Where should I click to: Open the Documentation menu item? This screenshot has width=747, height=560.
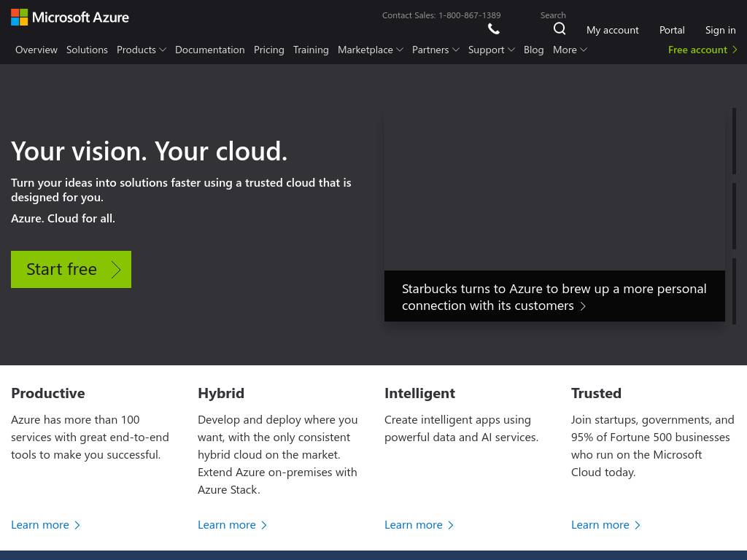(209, 50)
